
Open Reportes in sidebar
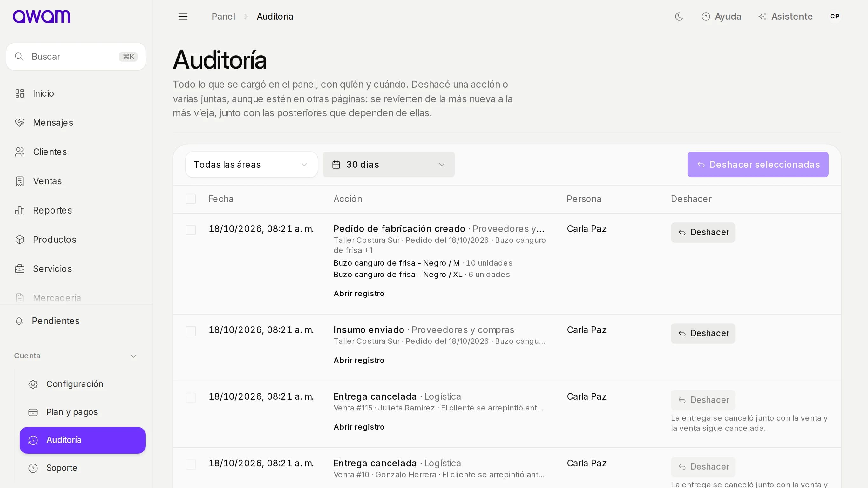(76, 210)
